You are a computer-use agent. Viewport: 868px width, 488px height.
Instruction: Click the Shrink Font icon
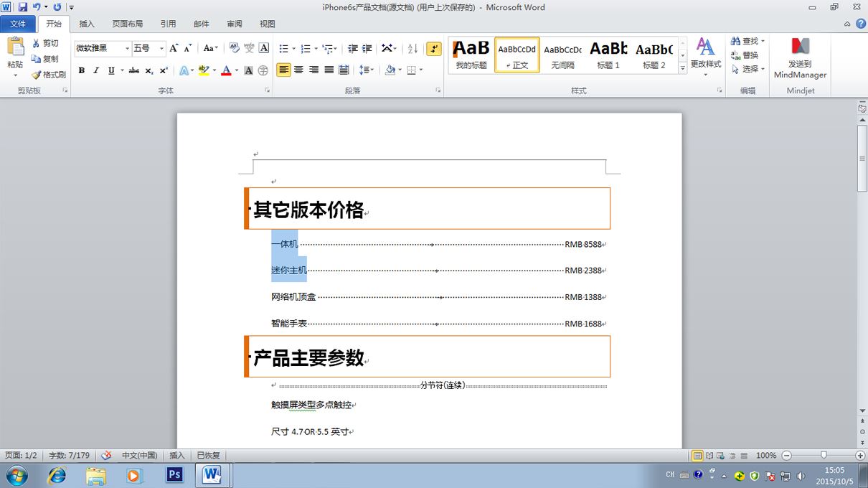[188, 48]
